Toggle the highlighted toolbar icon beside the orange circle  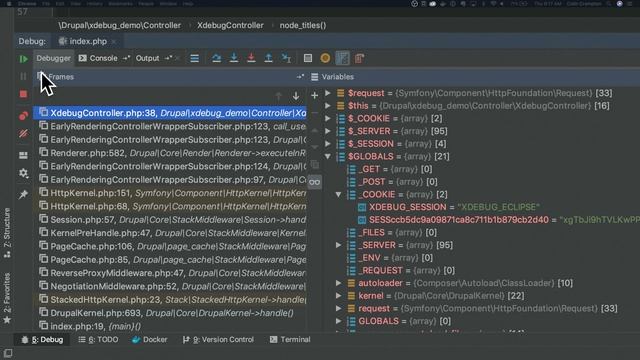[342, 58]
